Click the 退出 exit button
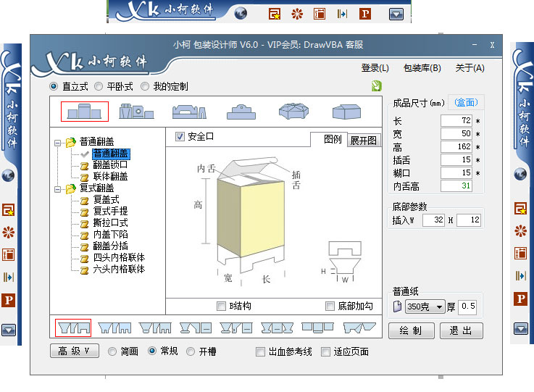The width and height of the screenshot is (534, 392). (x=461, y=330)
